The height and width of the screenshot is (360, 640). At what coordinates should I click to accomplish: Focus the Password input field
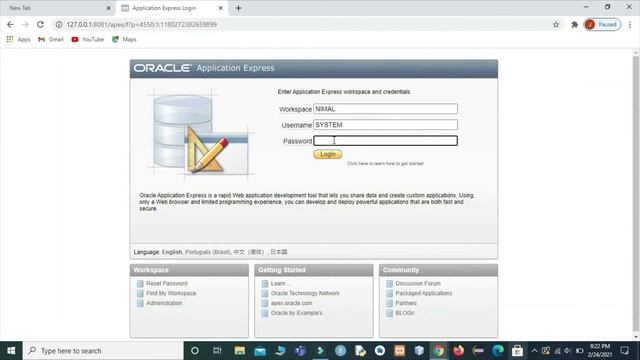(x=385, y=141)
